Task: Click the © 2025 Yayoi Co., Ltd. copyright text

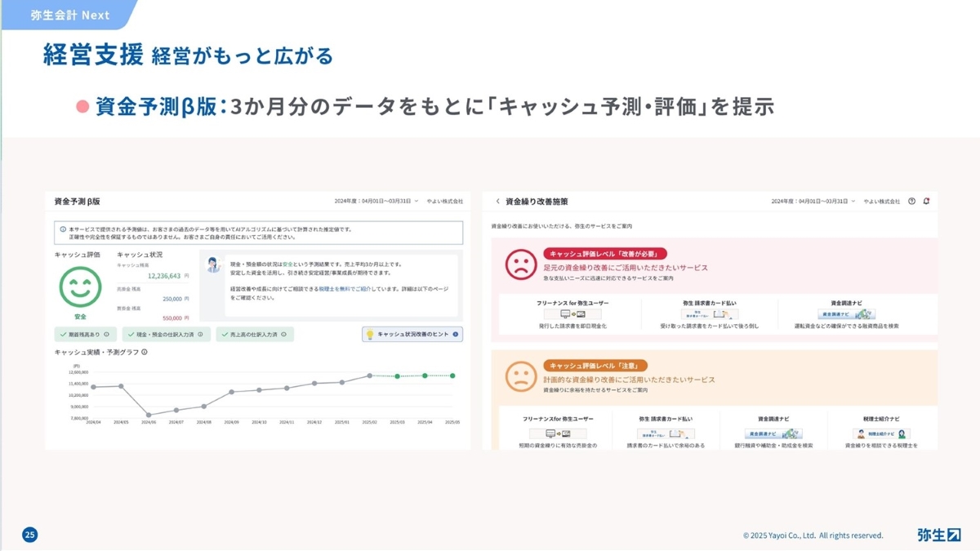Action: pyautogui.click(x=813, y=535)
